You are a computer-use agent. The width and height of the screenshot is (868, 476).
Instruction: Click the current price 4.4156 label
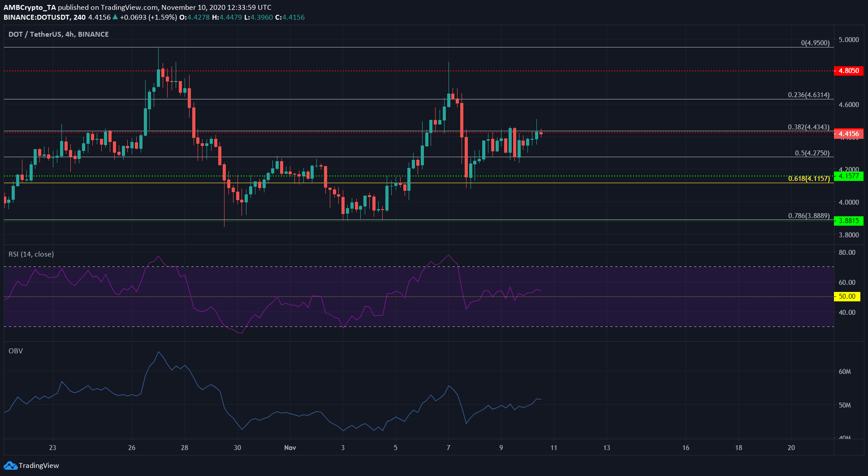[x=849, y=133]
